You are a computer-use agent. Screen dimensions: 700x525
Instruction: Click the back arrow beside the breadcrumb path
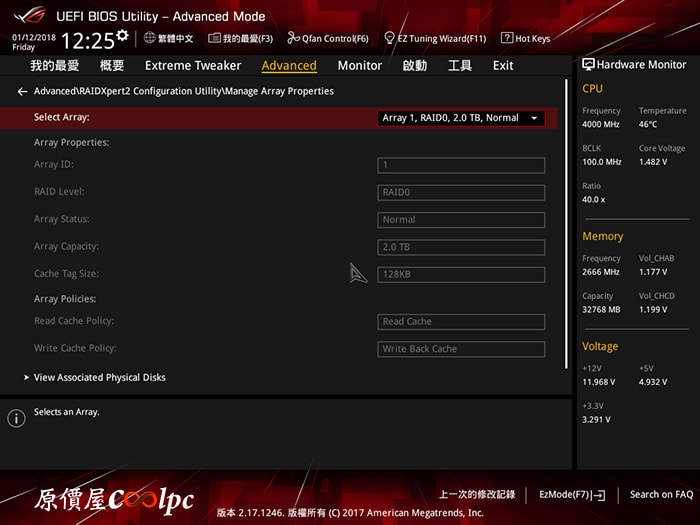coord(22,92)
